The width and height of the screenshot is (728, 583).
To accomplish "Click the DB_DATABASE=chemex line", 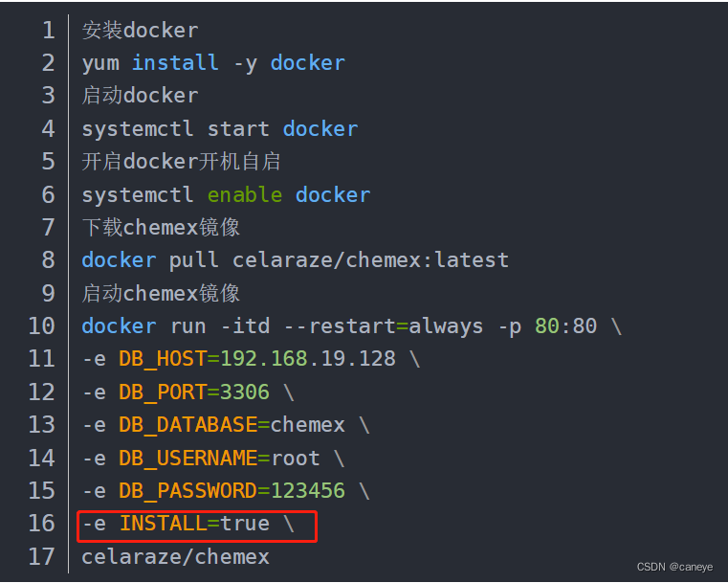I will pos(226,424).
